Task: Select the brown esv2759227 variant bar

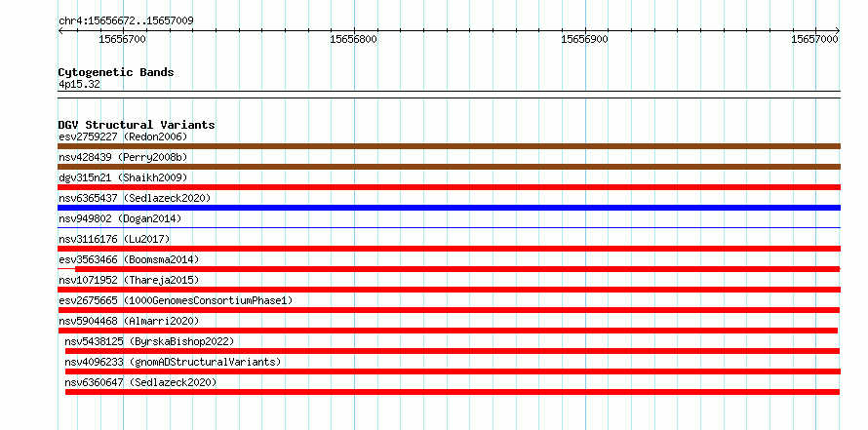Action: (x=449, y=146)
